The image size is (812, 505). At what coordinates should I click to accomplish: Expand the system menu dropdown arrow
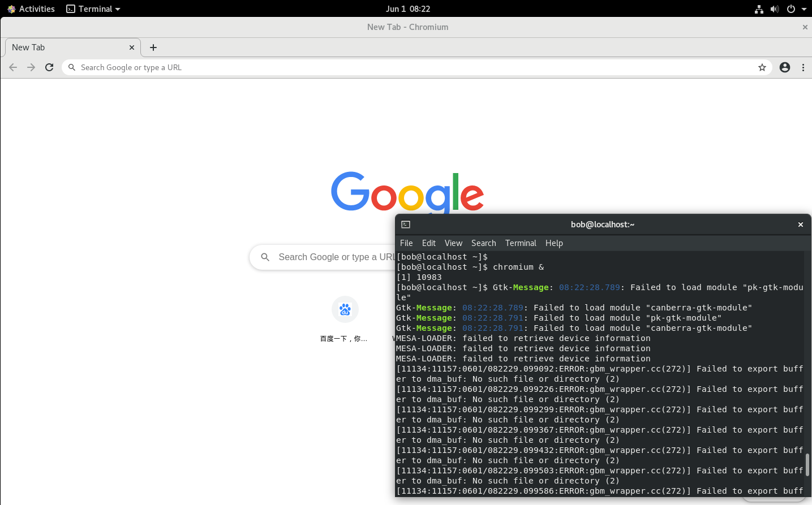tap(804, 9)
